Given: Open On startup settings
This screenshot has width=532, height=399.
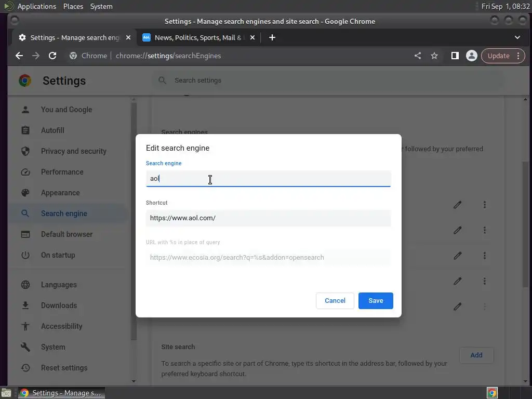Looking at the screenshot, I should pyautogui.click(x=58, y=255).
